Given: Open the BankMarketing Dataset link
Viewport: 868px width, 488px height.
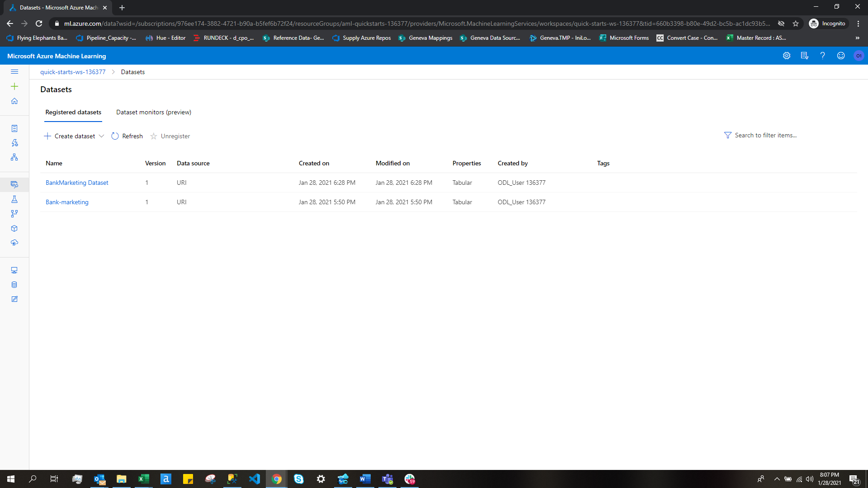Looking at the screenshot, I should point(77,183).
